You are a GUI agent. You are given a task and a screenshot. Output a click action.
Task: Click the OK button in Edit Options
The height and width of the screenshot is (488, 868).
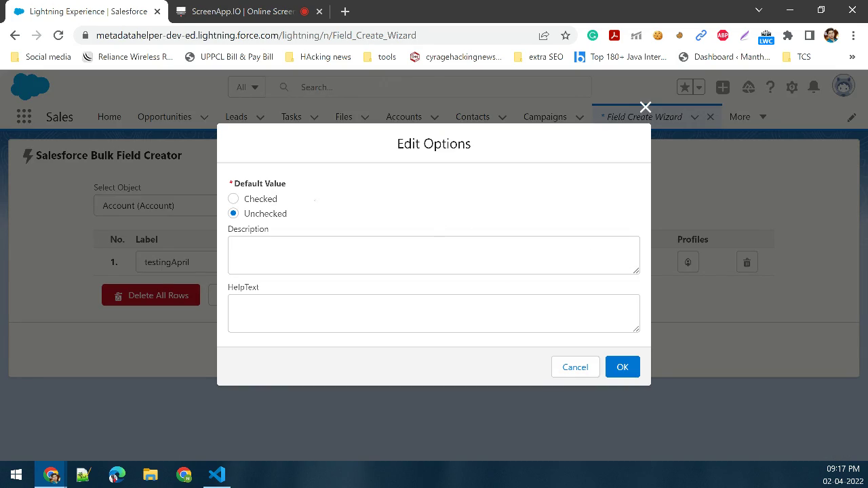(x=622, y=367)
